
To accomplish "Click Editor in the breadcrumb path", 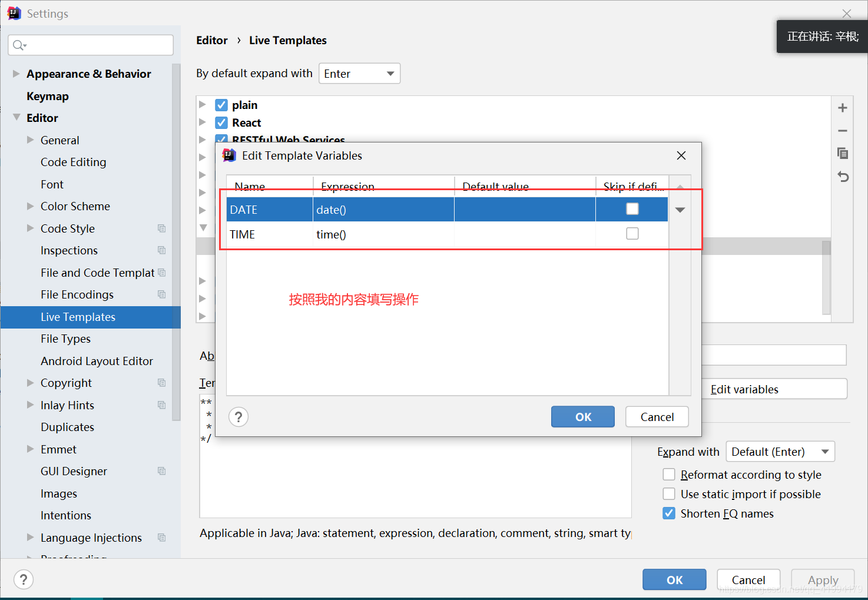I will [212, 40].
